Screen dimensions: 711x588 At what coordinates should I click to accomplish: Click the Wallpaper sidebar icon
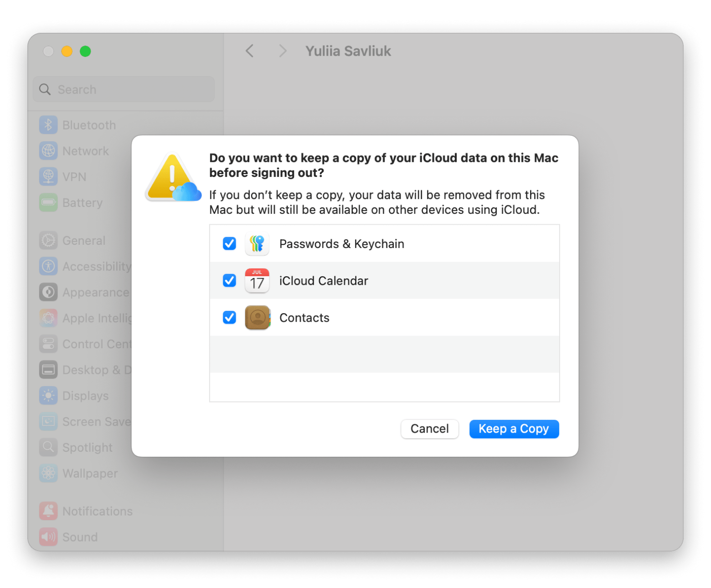coord(48,473)
